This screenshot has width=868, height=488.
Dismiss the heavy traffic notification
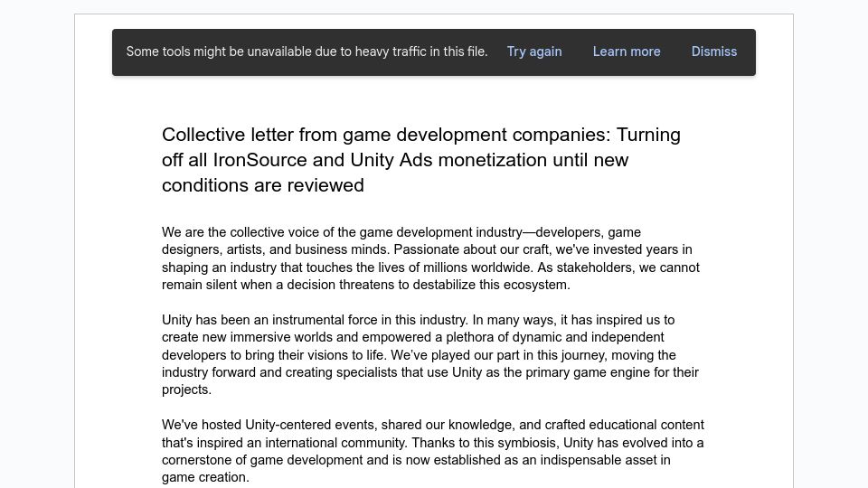point(714,52)
